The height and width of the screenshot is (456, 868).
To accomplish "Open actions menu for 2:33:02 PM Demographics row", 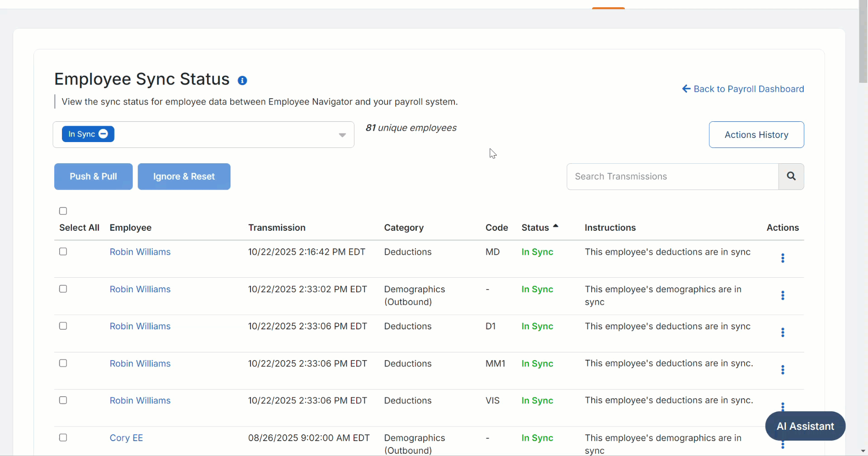I will 783,295.
